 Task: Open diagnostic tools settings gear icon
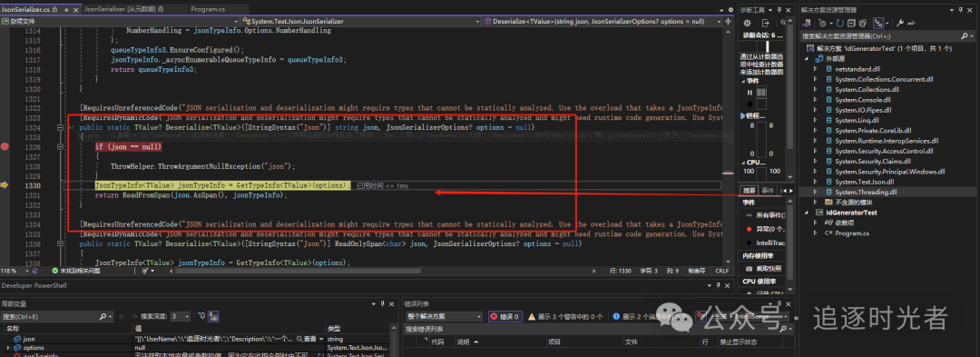(x=747, y=23)
